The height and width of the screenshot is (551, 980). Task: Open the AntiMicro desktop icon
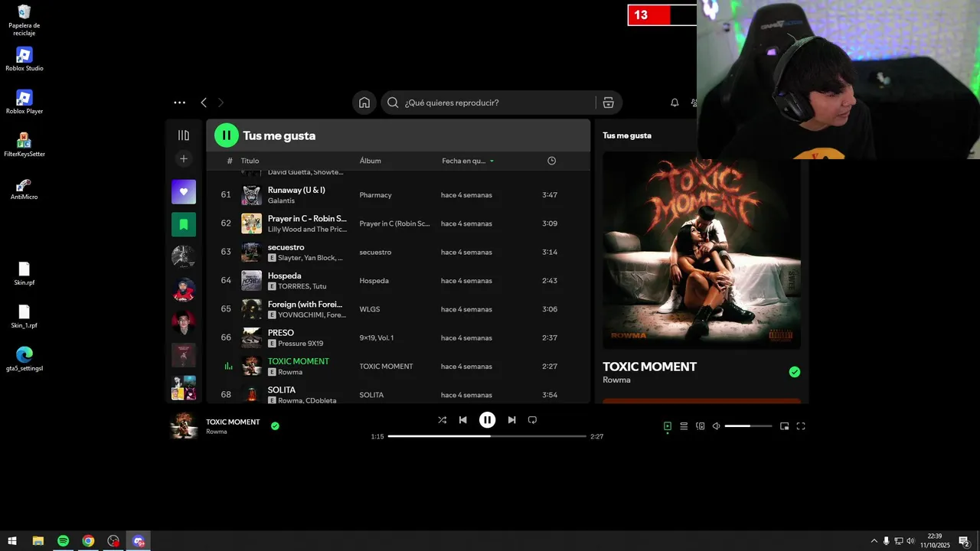pyautogui.click(x=24, y=187)
